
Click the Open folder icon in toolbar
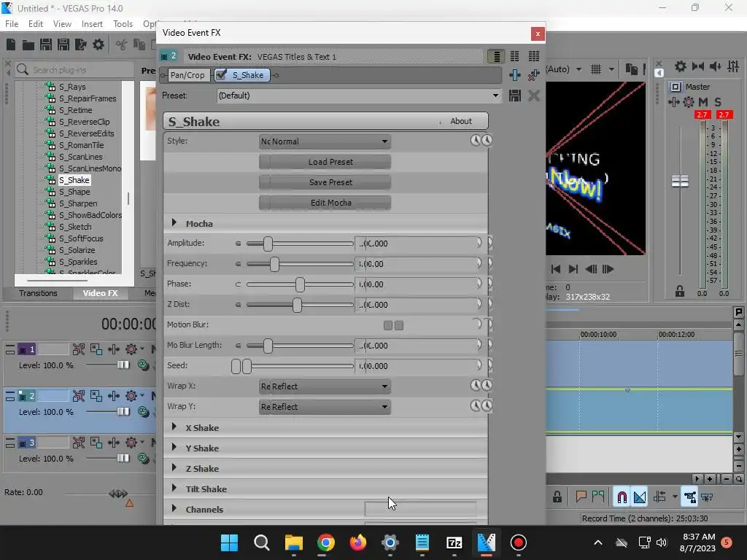pyautogui.click(x=28, y=44)
